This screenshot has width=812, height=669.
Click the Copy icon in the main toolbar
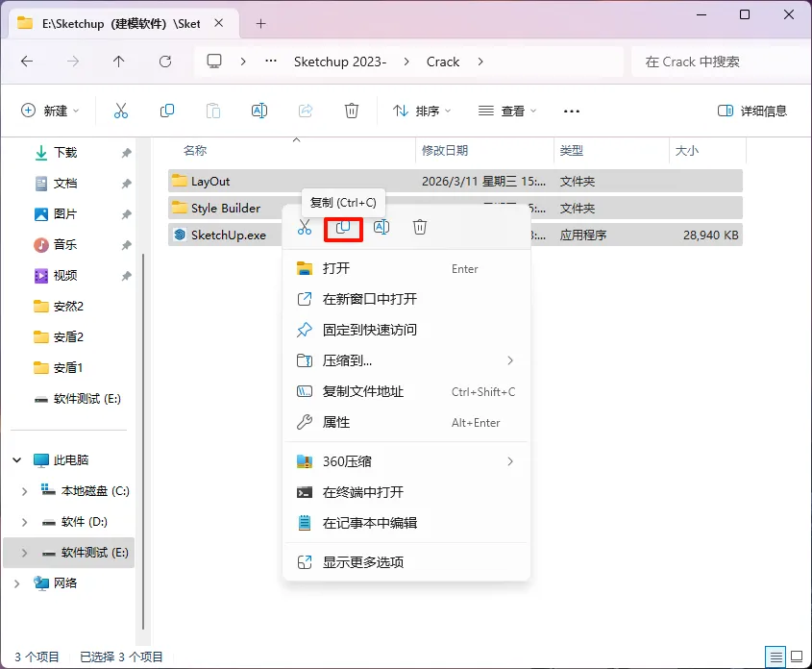tap(167, 111)
